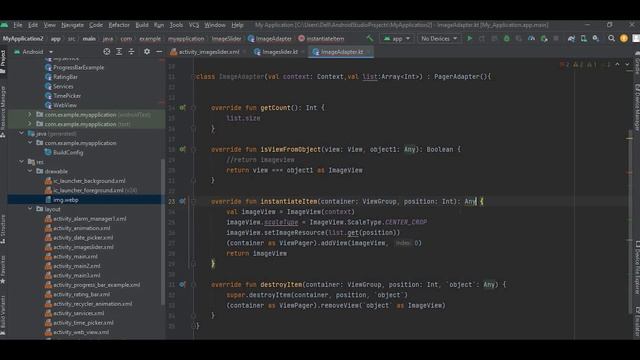Click the project tree vertical scrollbar

pos(163,231)
